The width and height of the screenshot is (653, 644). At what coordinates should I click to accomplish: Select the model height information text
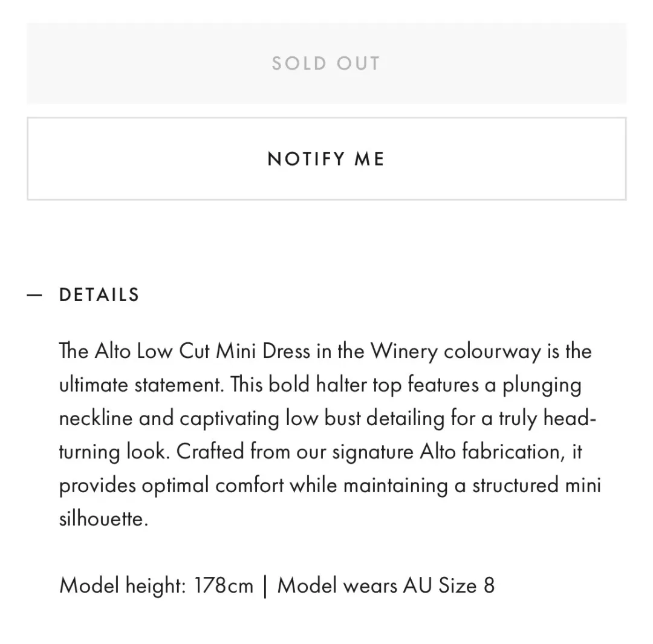[276, 585]
